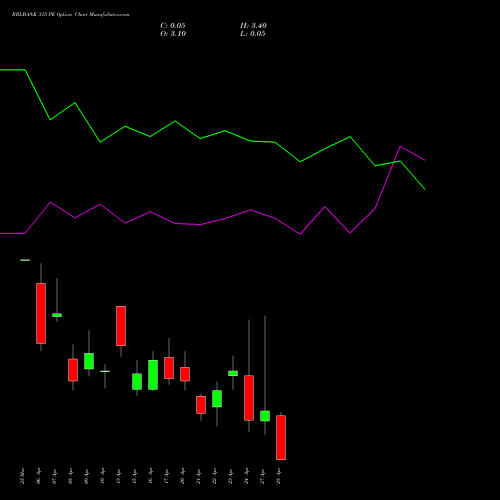Click the 23 Apr date label
Viewport: 500px width, 500px height.
click(230, 476)
